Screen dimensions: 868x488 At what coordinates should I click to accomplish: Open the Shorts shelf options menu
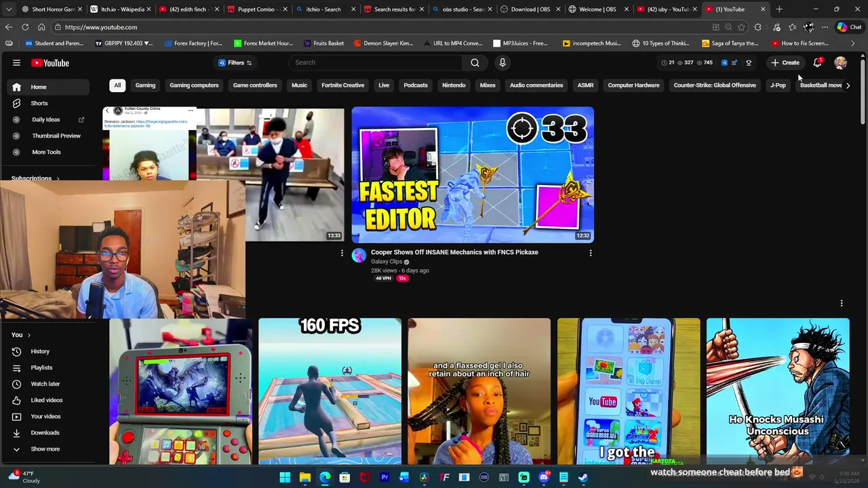click(x=842, y=303)
